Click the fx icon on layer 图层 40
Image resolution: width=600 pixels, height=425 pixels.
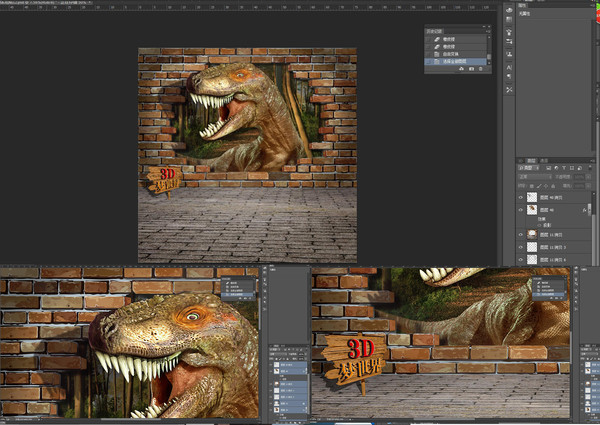pyautogui.click(x=585, y=210)
